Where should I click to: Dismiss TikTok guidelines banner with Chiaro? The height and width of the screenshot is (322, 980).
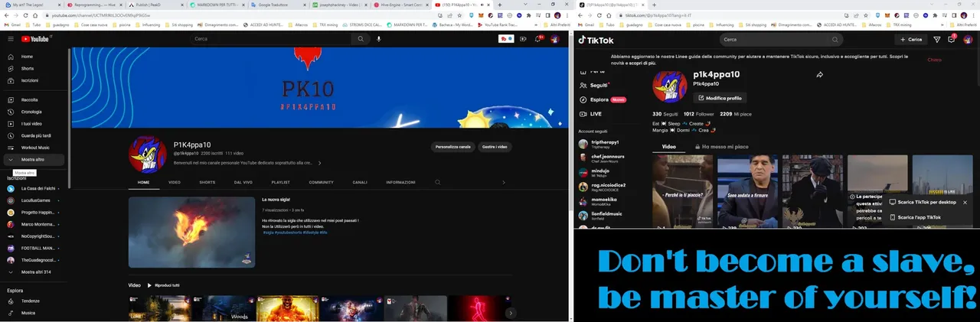click(935, 60)
